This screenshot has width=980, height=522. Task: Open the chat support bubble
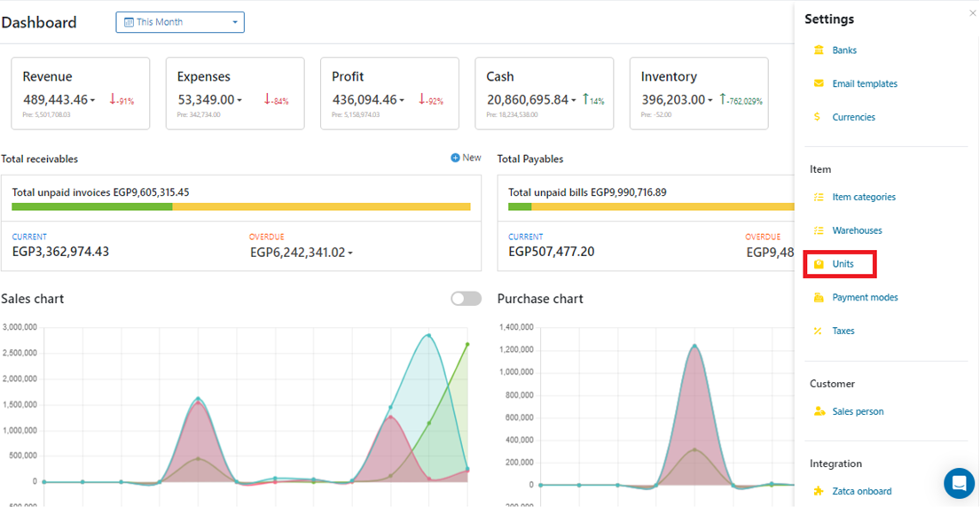(959, 484)
